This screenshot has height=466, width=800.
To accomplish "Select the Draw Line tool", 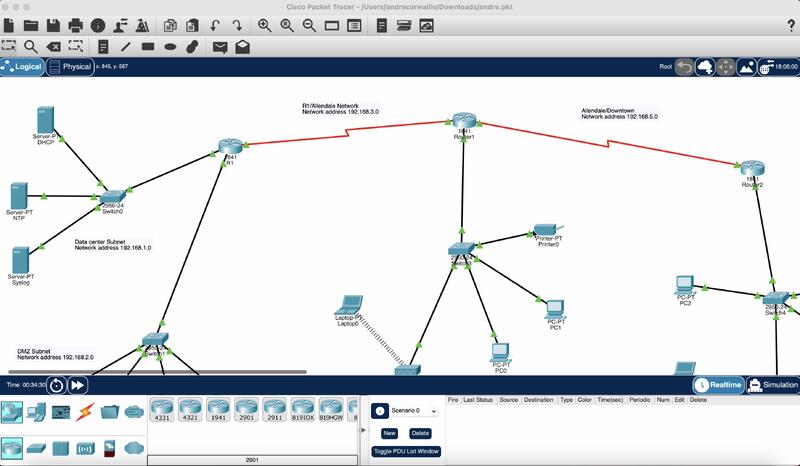I will 126,47.
